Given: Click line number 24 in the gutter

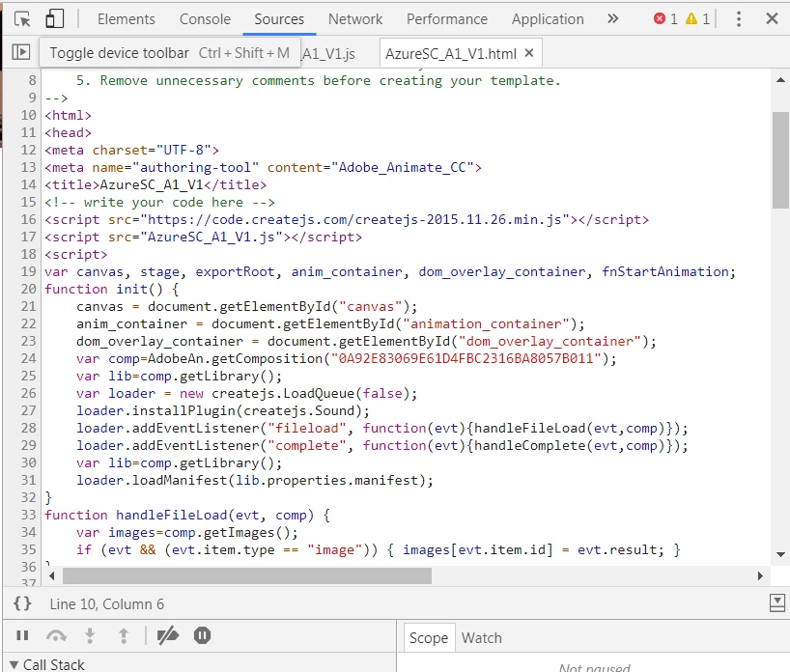Looking at the screenshot, I should pos(28,358).
